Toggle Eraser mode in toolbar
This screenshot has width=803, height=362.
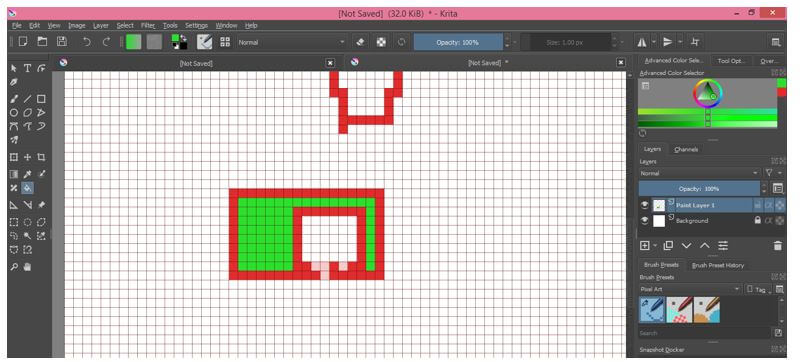(360, 42)
